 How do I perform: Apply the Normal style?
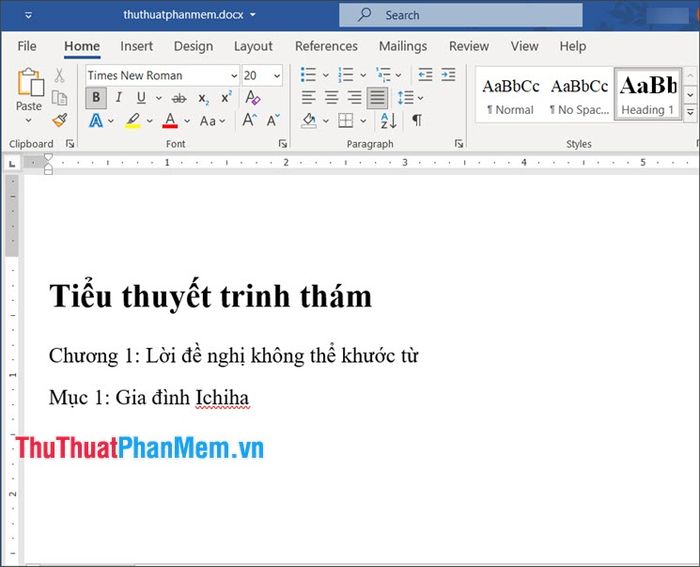pos(511,95)
